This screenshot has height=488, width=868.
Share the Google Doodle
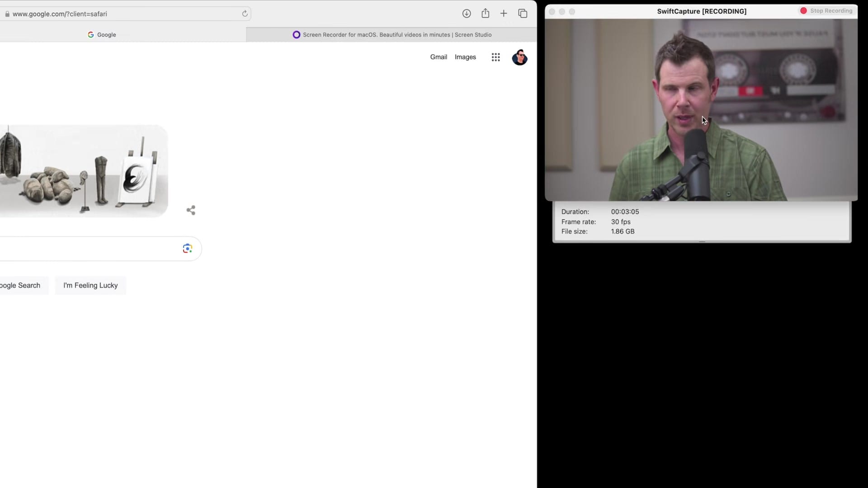point(191,210)
